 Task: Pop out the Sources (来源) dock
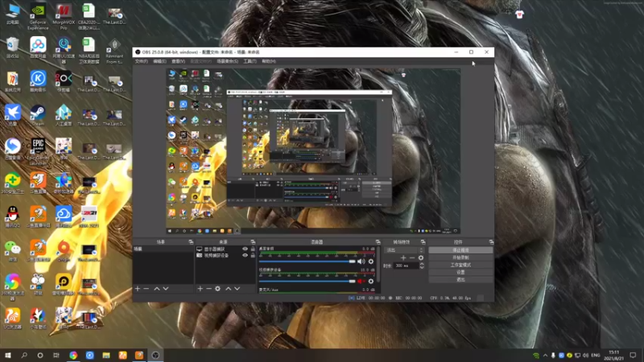click(x=253, y=242)
